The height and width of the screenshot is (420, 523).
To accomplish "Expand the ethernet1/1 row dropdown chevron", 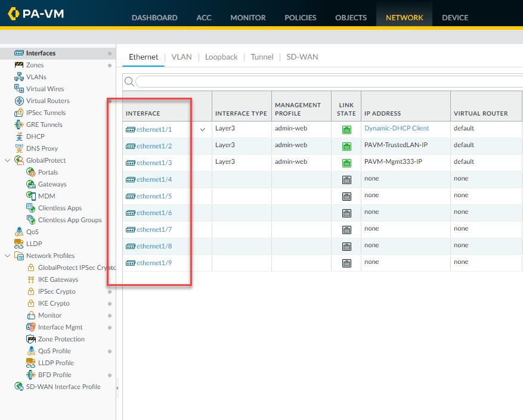I will pos(202,129).
